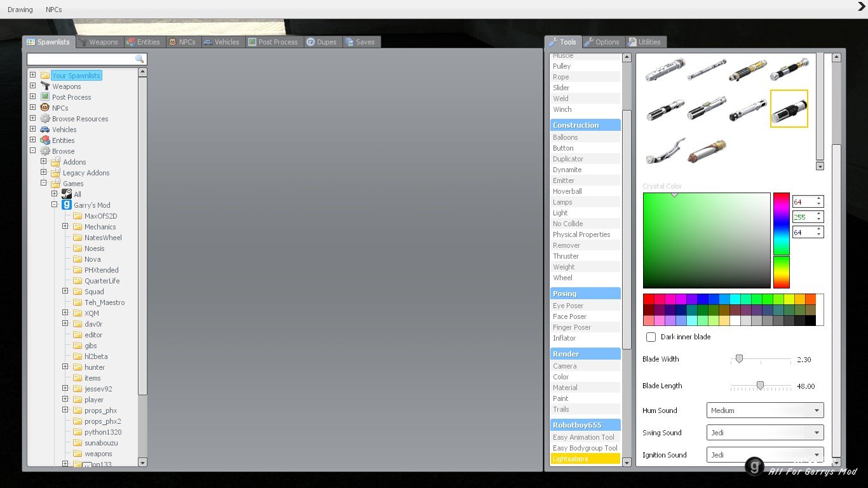This screenshot has height=488, width=868.
Task: Click the tree scrollbar down arrow
Action: click(142, 463)
